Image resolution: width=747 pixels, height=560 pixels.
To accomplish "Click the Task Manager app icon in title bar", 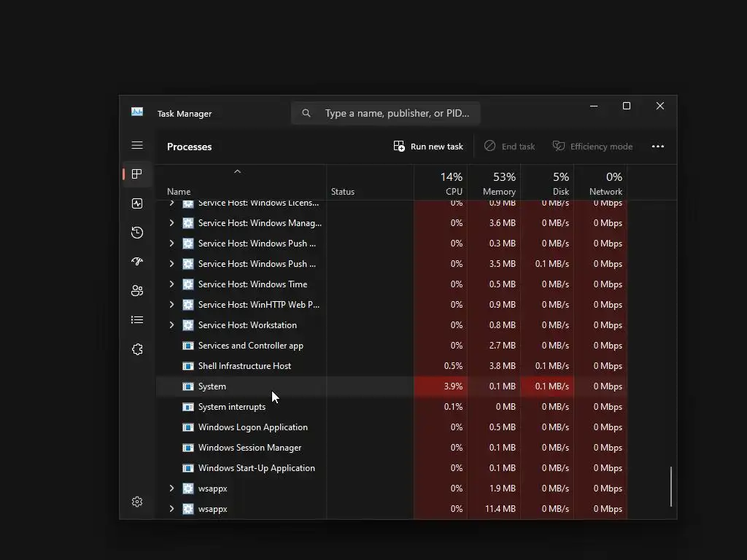I will pos(137,112).
